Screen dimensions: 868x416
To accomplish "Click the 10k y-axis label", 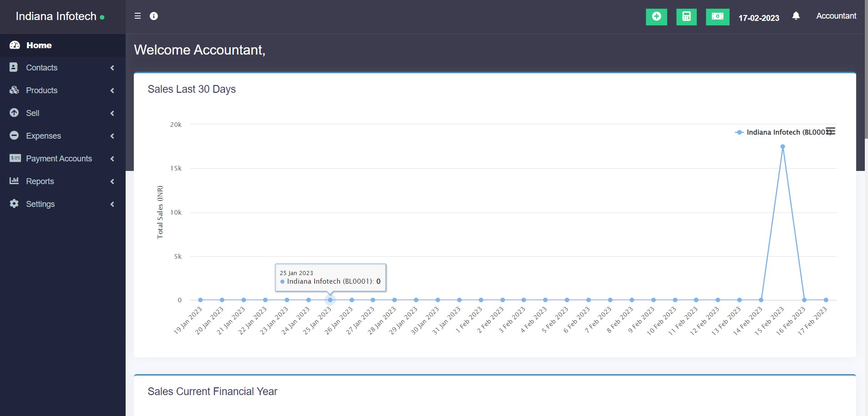I will (x=176, y=212).
